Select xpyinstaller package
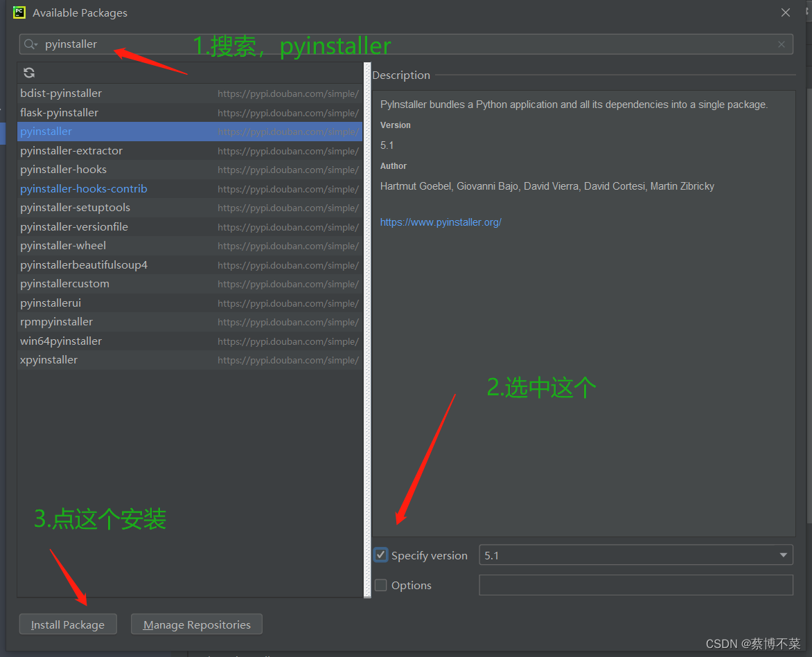 [x=190, y=360]
